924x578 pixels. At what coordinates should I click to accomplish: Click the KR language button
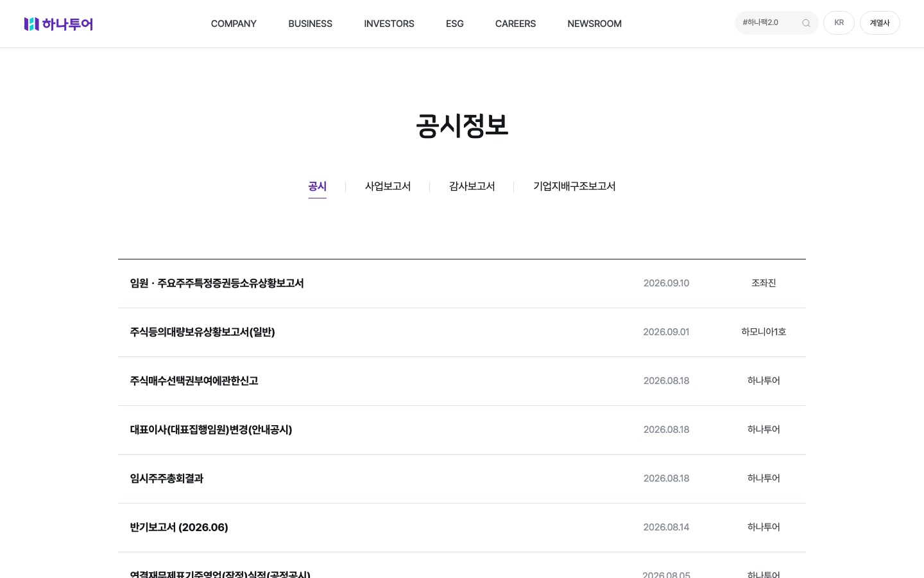(x=839, y=23)
